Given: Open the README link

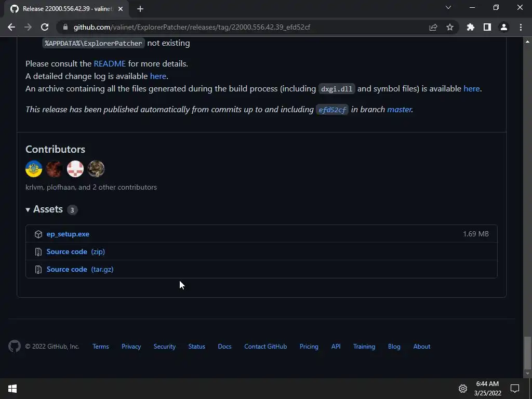Looking at the screenshot, I should coord(110,63).
